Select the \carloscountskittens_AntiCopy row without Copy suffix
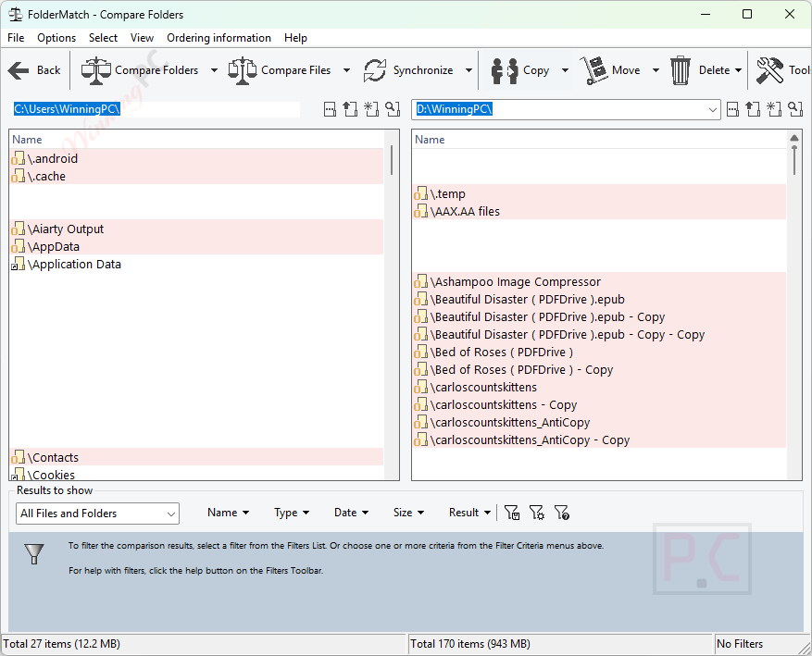 (x=600, y=422)
